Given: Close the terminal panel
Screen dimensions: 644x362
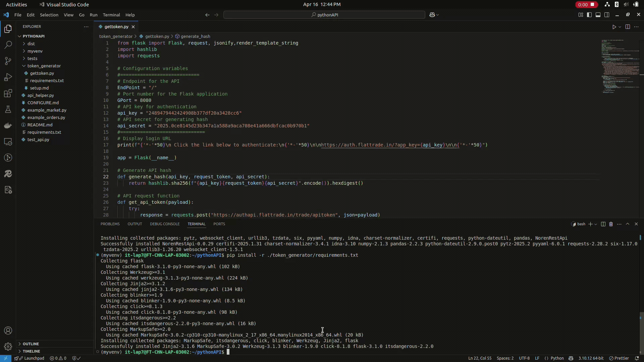Looking at the screenshot, I should (x=636, y=224).
